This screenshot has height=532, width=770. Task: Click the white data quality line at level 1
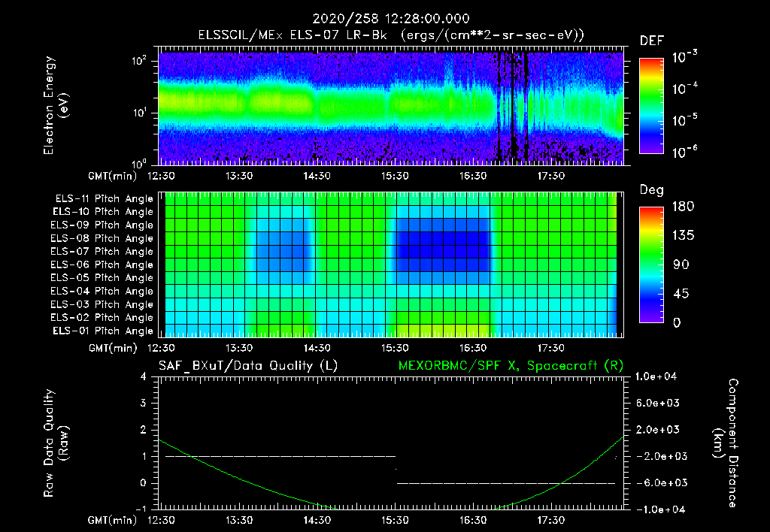(x=280, y=456)
